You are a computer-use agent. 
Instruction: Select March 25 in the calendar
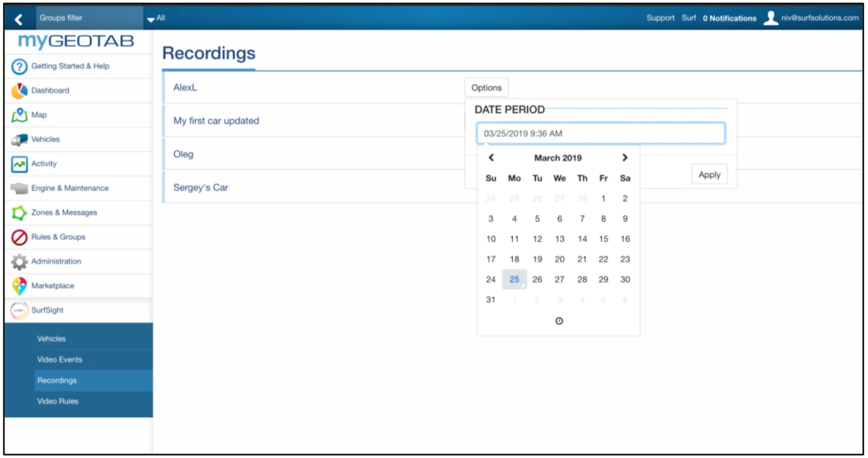514,279
